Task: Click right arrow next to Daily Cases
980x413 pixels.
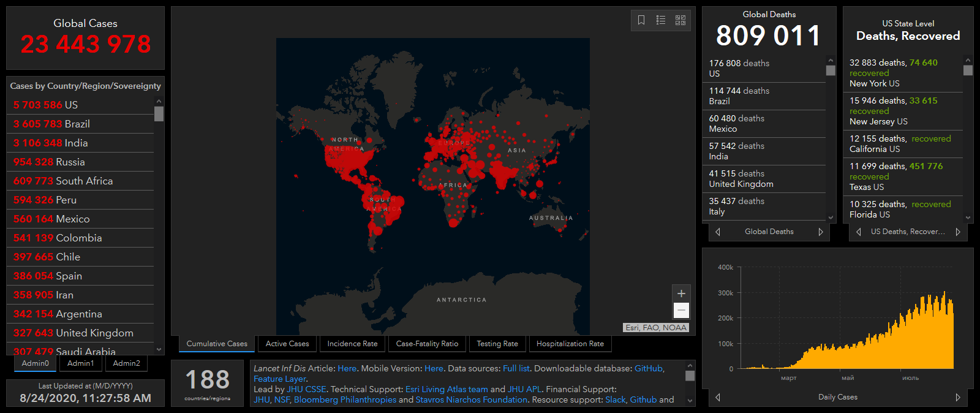Action: [958, 397]
